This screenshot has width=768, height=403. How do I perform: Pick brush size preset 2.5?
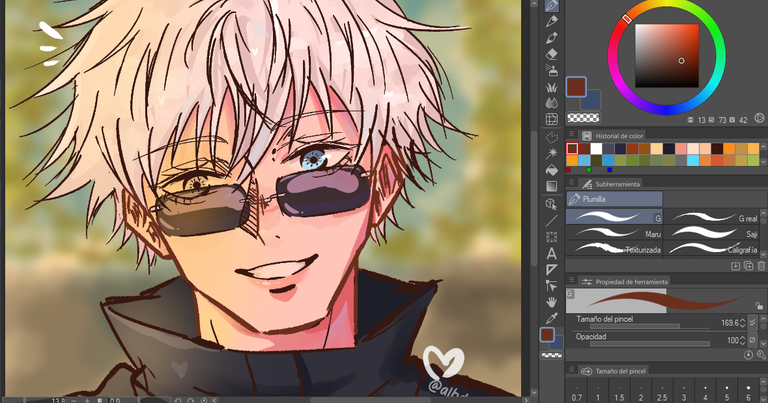[662, 392]
